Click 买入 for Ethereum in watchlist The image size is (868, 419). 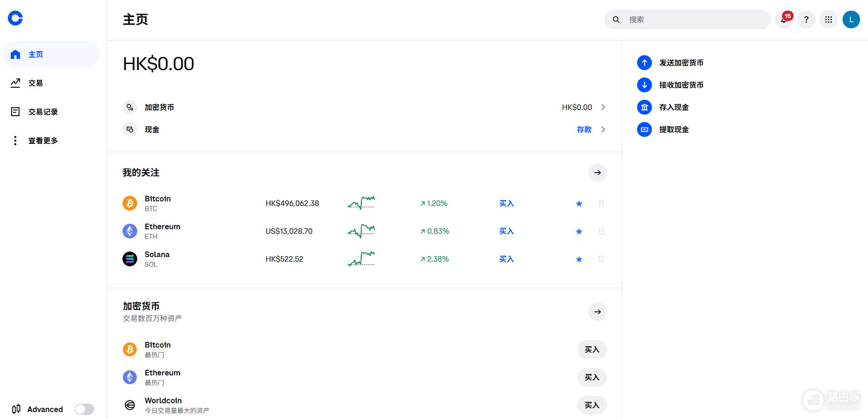[507, 231]
